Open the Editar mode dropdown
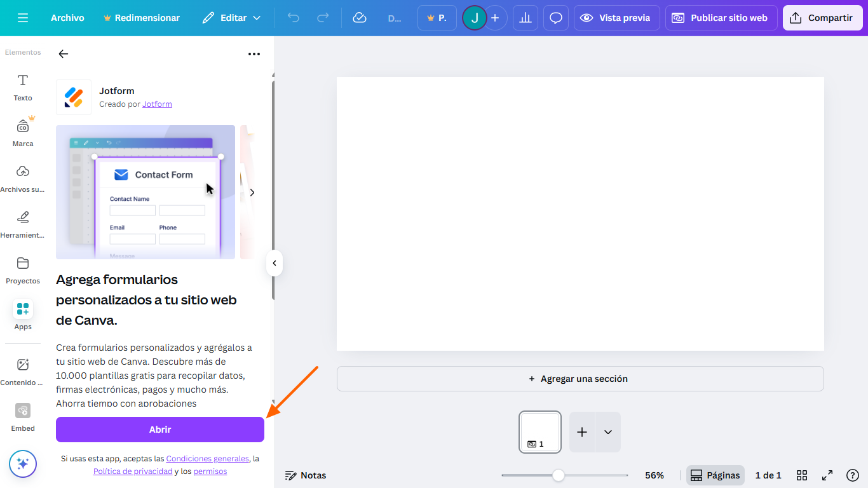This screenshot has width=868, height=488. click(232, 18)
